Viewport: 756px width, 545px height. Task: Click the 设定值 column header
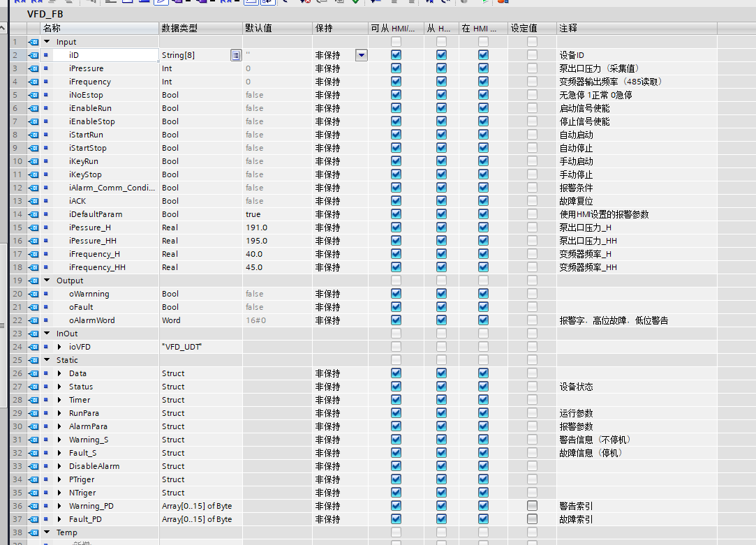(x=533, y=29)
